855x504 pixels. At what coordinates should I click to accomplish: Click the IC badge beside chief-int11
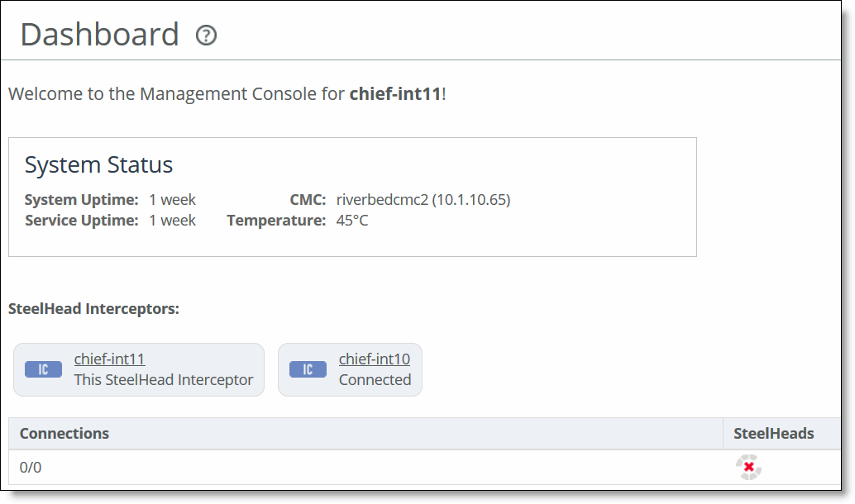pyautogui.click(x=43, y=369)
